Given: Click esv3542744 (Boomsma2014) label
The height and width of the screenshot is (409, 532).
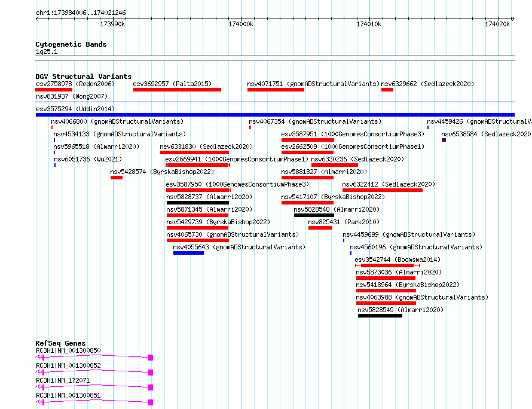Looking at the screenshot, I should [398, 260].
